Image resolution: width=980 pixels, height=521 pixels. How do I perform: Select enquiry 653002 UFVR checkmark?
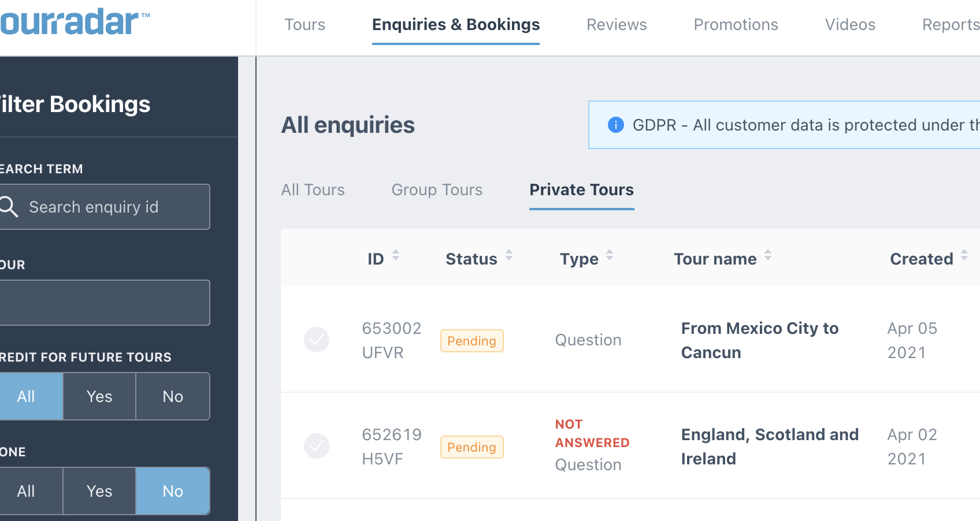pyautogui.click(x=317, y=340)
